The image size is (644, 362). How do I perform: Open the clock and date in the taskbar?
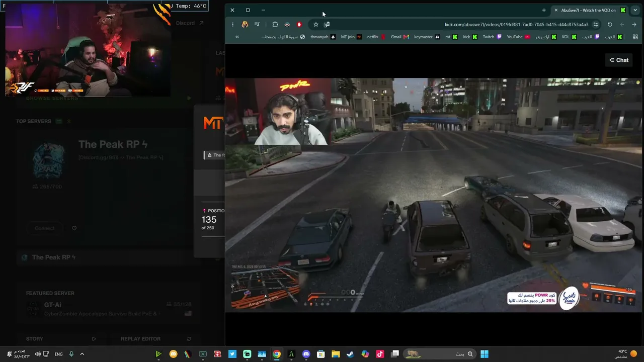tap(22, 354)
